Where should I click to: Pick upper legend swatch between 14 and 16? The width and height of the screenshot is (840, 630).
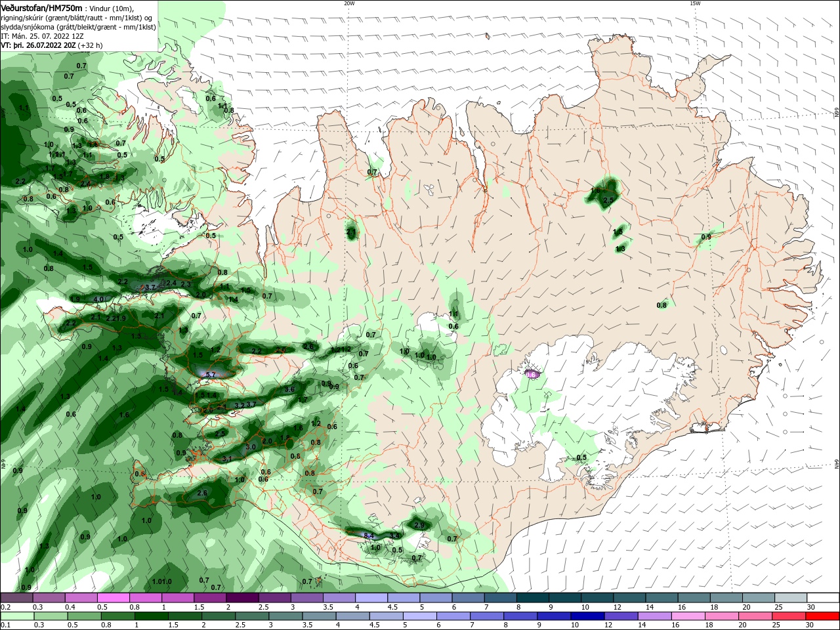tap(662, 598)
